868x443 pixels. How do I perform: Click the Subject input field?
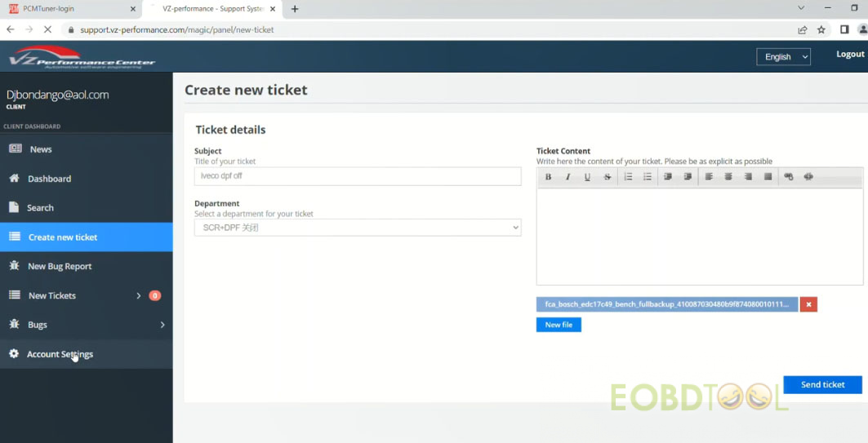tap(357, 175)
